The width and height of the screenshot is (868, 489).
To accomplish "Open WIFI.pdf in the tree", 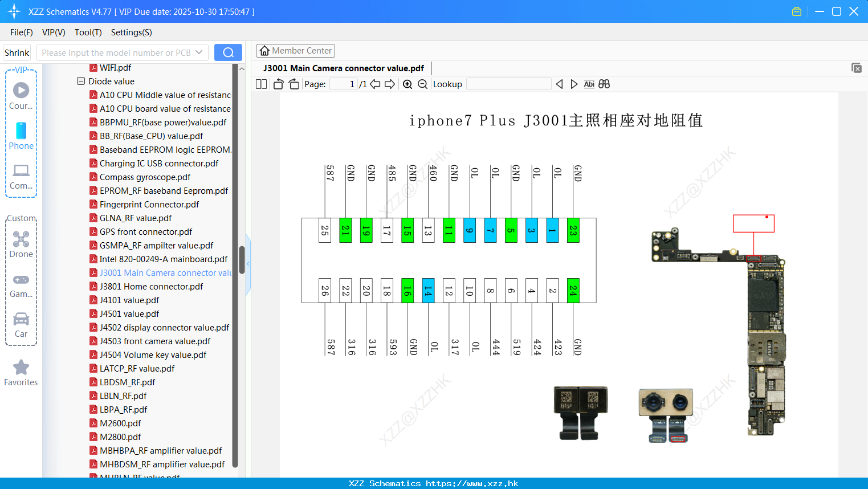I will pos(115,68).
